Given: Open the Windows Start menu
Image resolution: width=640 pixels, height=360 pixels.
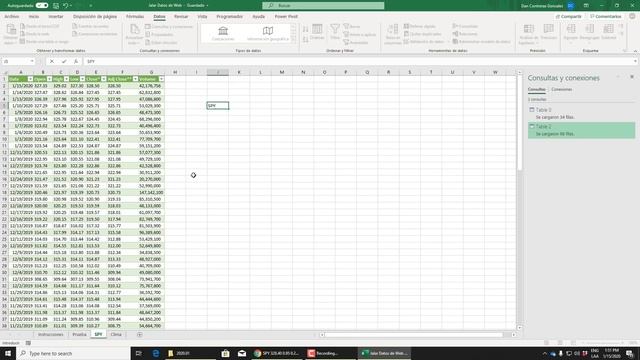Looking at the screenshot, I should point(8,353).
